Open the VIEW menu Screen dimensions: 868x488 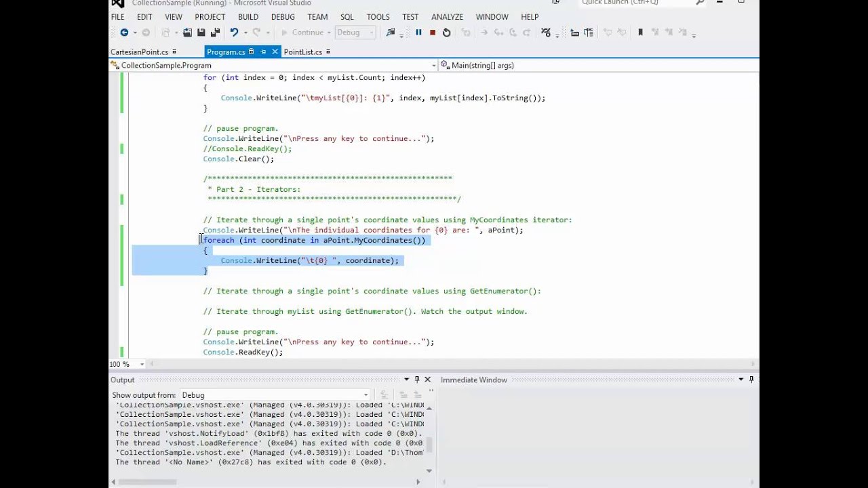click(x=174, y=17)
